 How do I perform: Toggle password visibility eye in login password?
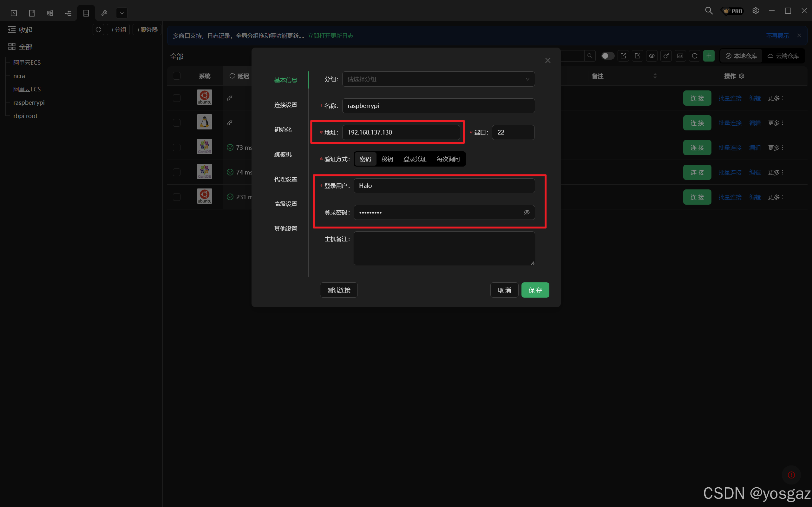[527, 212]
